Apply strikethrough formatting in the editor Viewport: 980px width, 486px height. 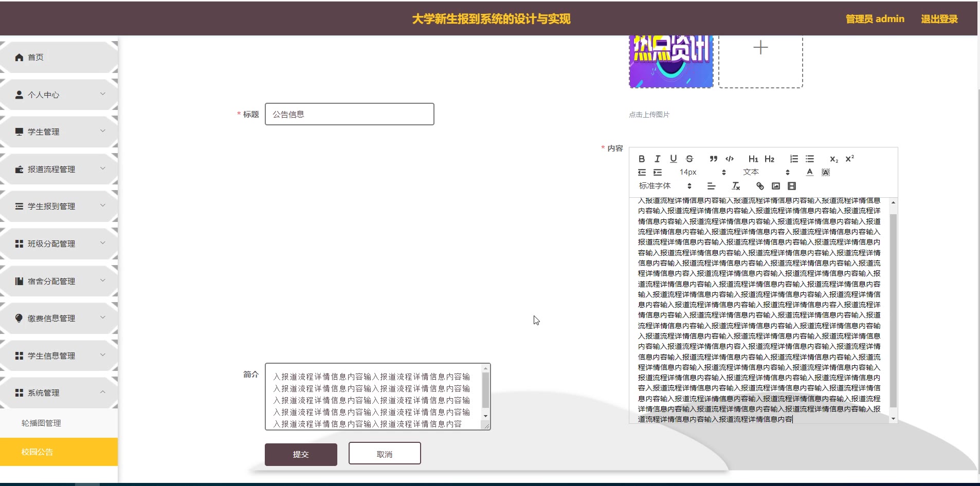689,159
